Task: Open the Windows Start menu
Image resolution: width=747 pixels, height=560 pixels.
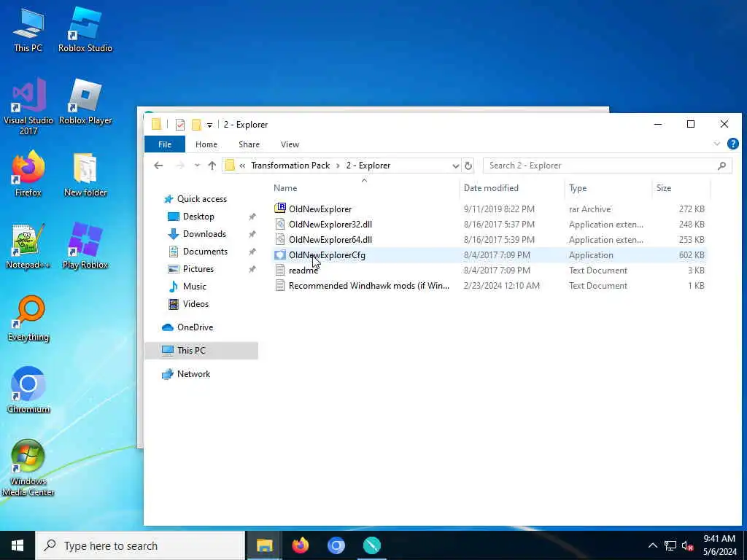Action: [18, 545]
